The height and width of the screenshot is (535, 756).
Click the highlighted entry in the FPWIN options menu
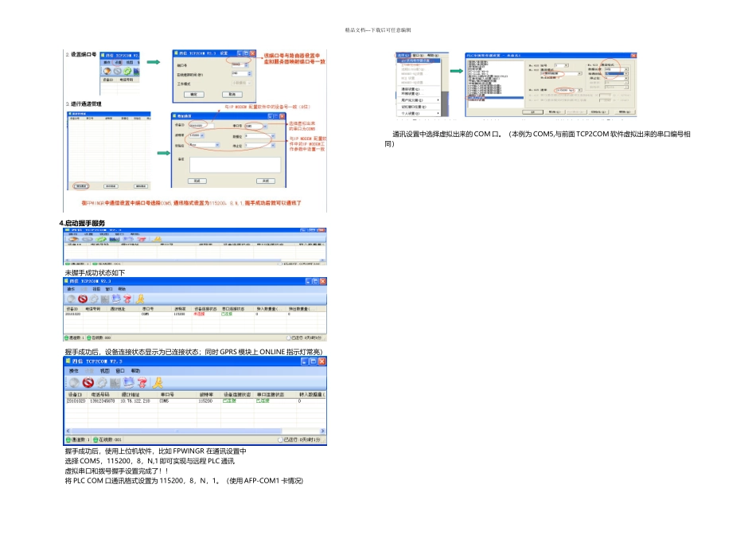[418, 61]
